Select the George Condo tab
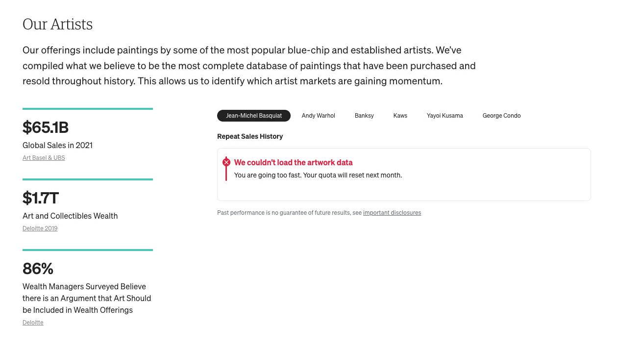The width and height of the screenshot is (644, 353). (501, 116)
